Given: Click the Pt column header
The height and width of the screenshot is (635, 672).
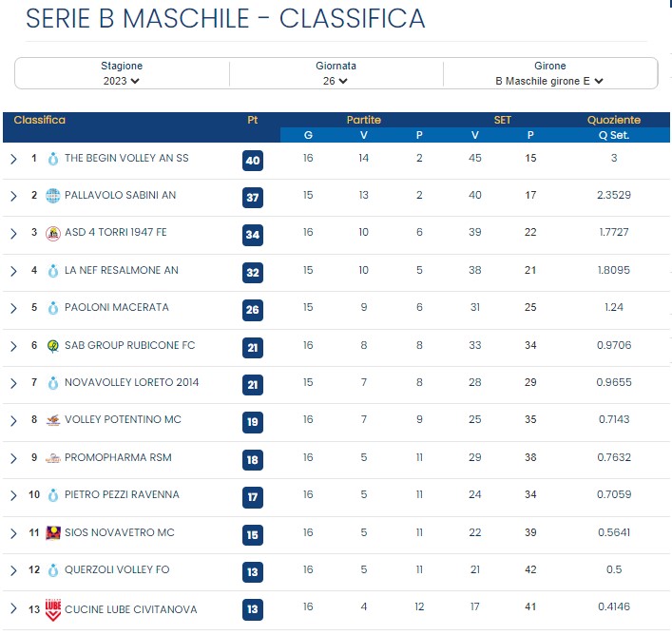Looking at the screenshot, I should tap(253, 120).
